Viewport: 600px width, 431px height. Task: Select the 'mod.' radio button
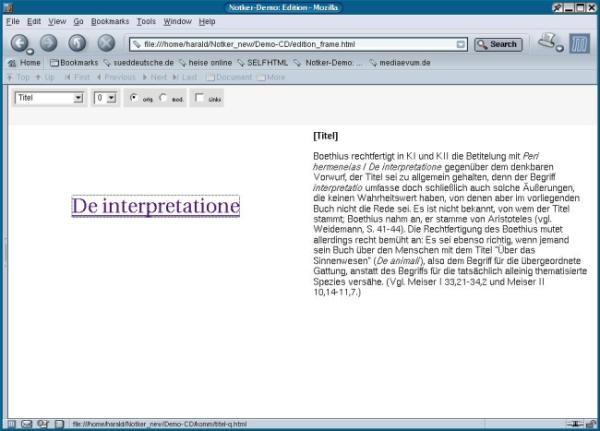tap(164, 98)
